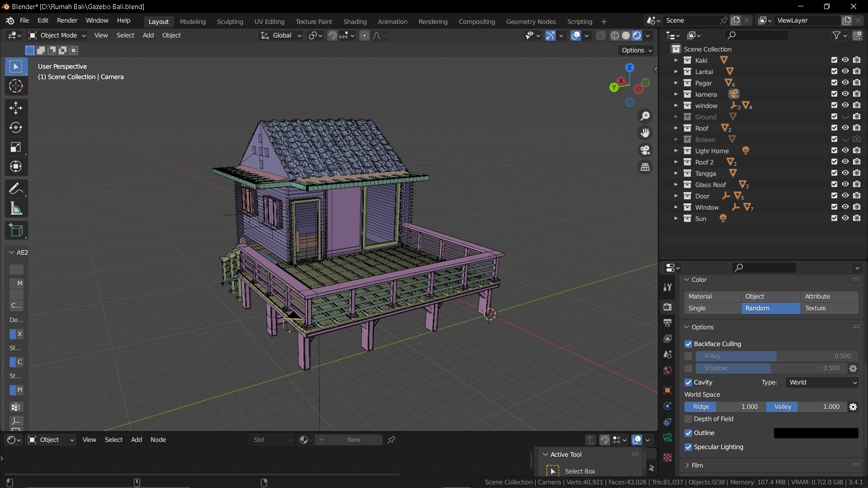Switch perspective/orthographic grid gizmo
Screen dimensions: 868x488
pos(645,167)
